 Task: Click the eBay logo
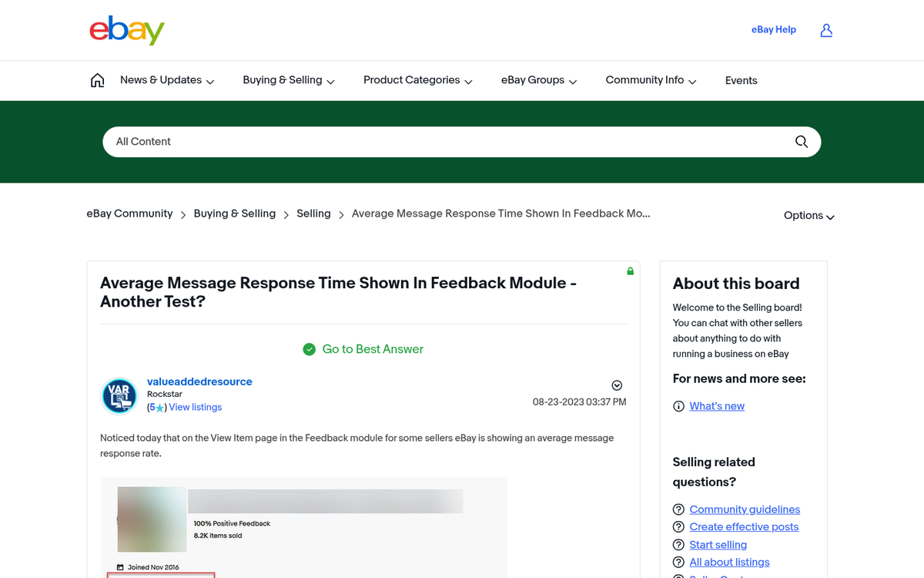(127, 31)
